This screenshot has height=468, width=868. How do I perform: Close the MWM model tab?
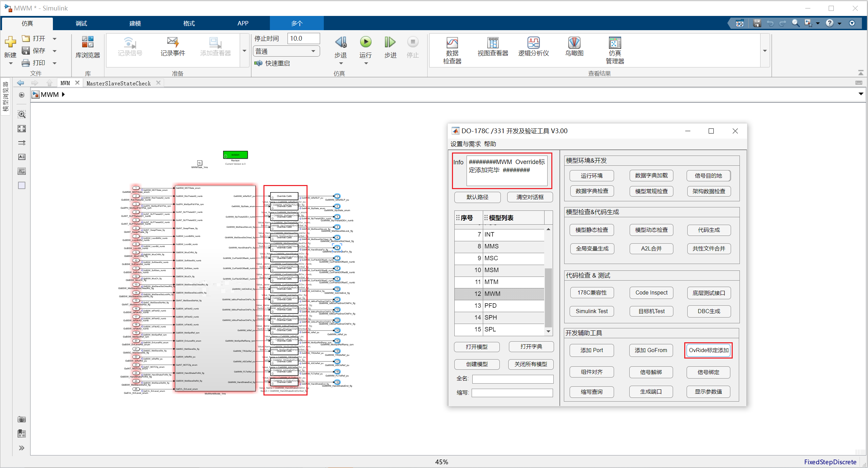[77, 83]
